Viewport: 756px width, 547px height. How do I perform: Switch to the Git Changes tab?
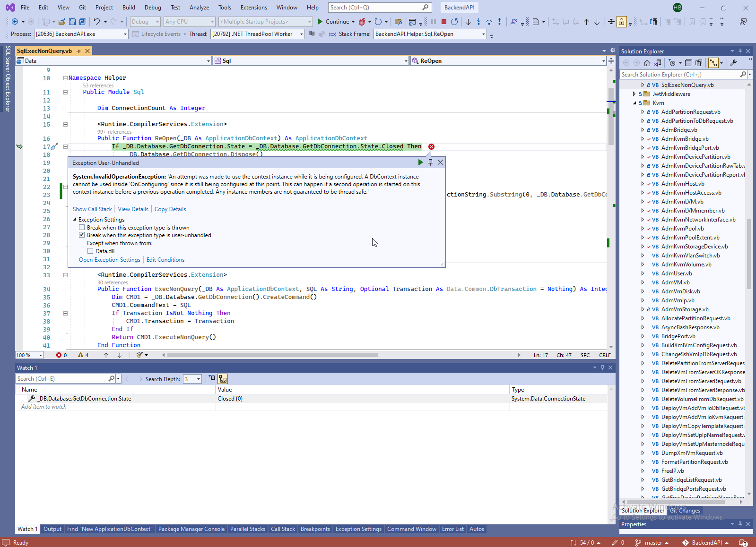pyautogui.click(x=685, y=511)
